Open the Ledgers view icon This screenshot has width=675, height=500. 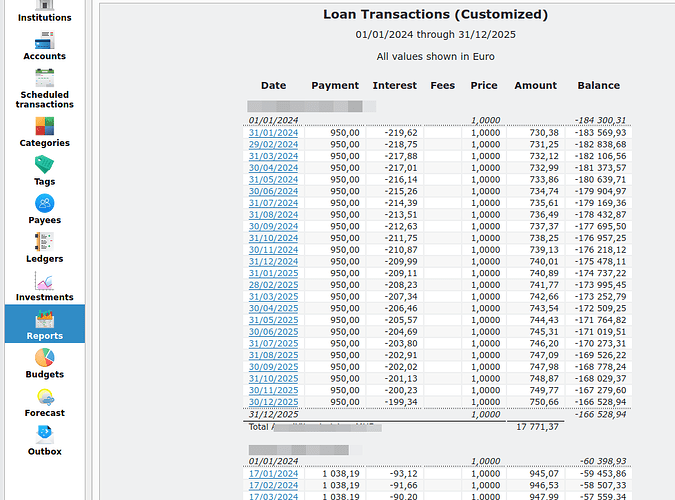[44, 243]
